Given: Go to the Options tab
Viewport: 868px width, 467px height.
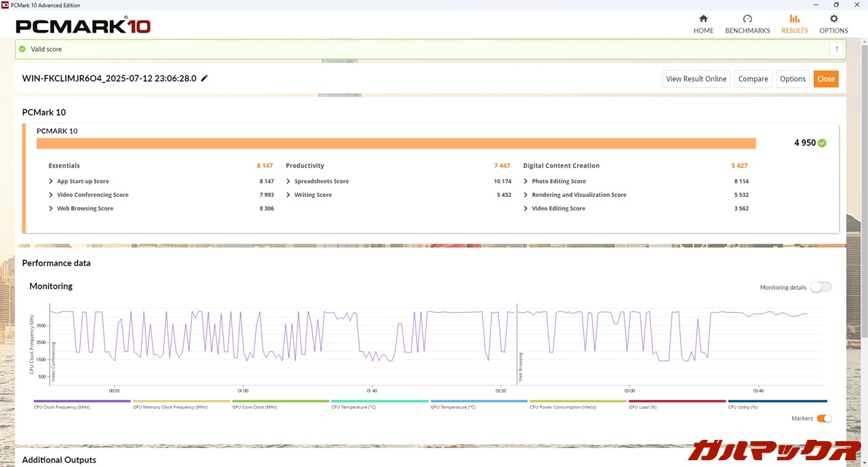Looking at the screenshot, I should [x=833, y=24].
